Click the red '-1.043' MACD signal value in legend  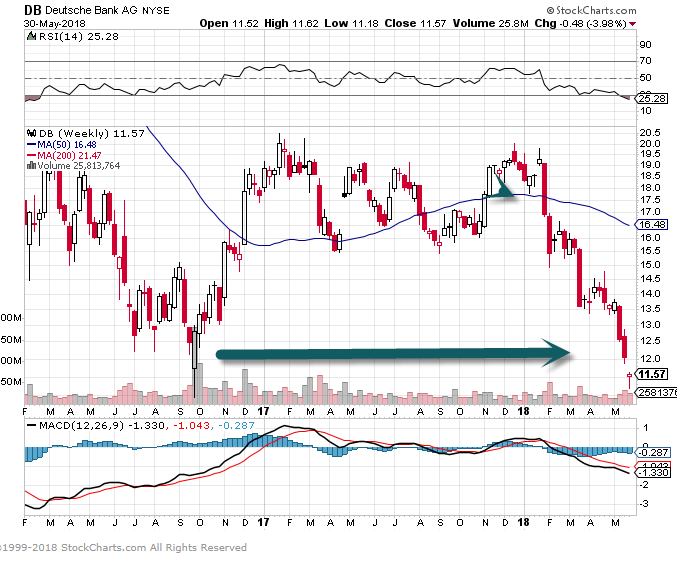[191, 426]
